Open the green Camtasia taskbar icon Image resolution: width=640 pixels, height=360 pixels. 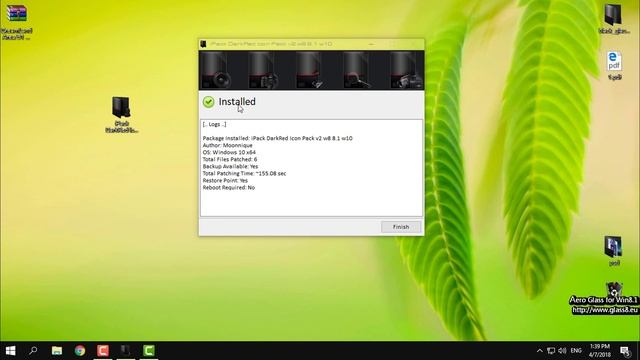point(149,351)
